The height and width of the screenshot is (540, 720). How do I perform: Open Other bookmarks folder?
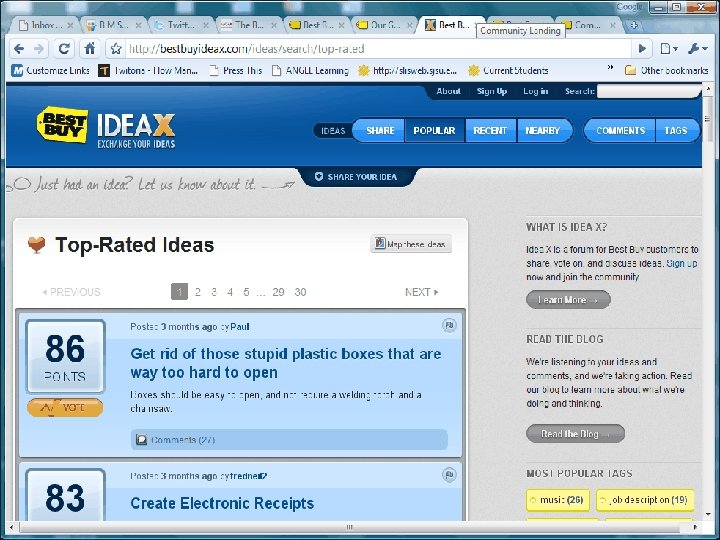tap(667, 70)
